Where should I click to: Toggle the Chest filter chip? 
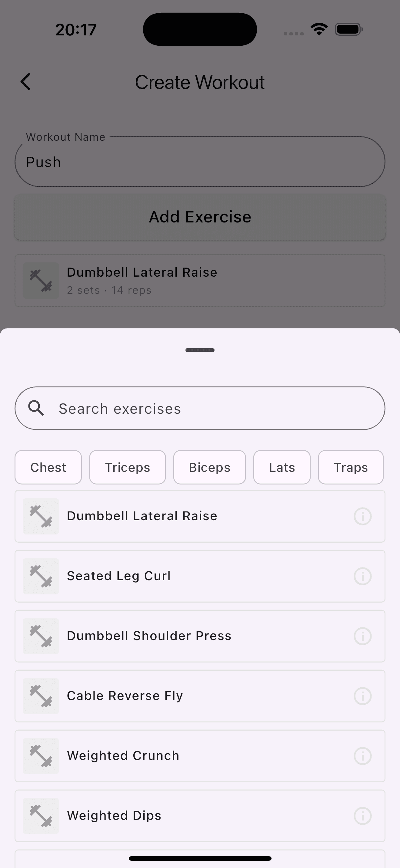(48, 467)
